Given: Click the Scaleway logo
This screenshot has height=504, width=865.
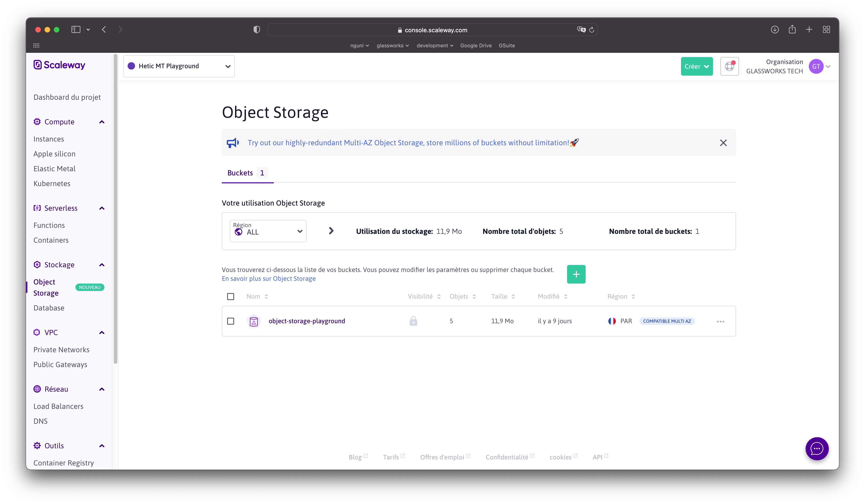Looking at the screenshot, I should pyautogui.click(x=59, y=65).
